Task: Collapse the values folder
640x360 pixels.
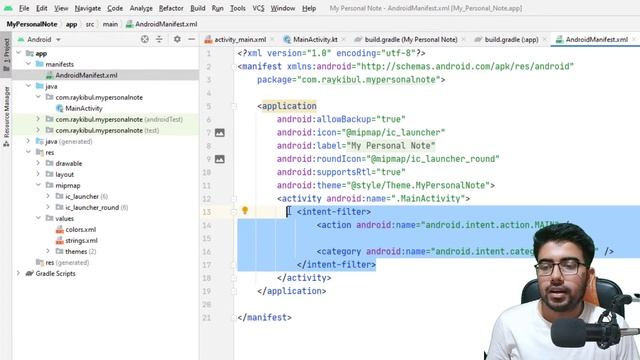Action: pos(38,218)
